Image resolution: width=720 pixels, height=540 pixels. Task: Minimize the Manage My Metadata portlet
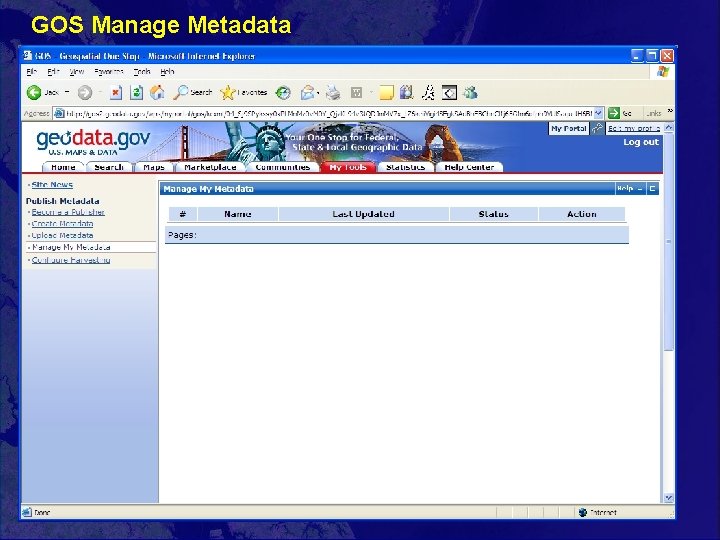pos(640,189)
